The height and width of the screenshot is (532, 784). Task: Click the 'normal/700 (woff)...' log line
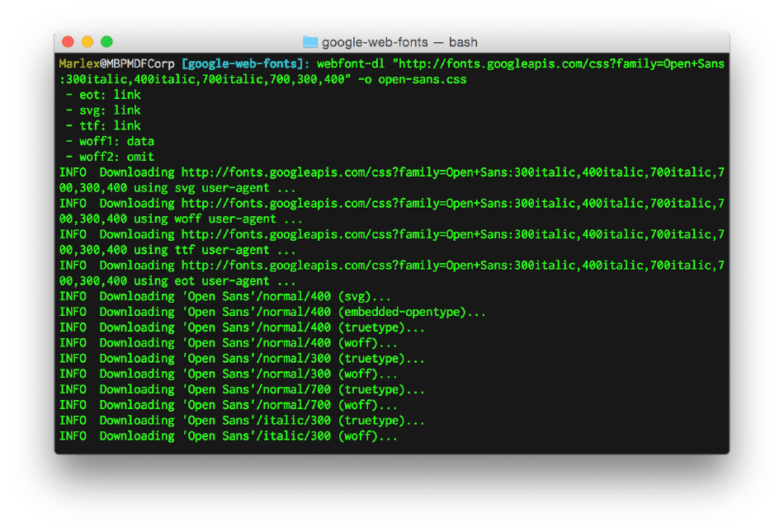(229, 405)
